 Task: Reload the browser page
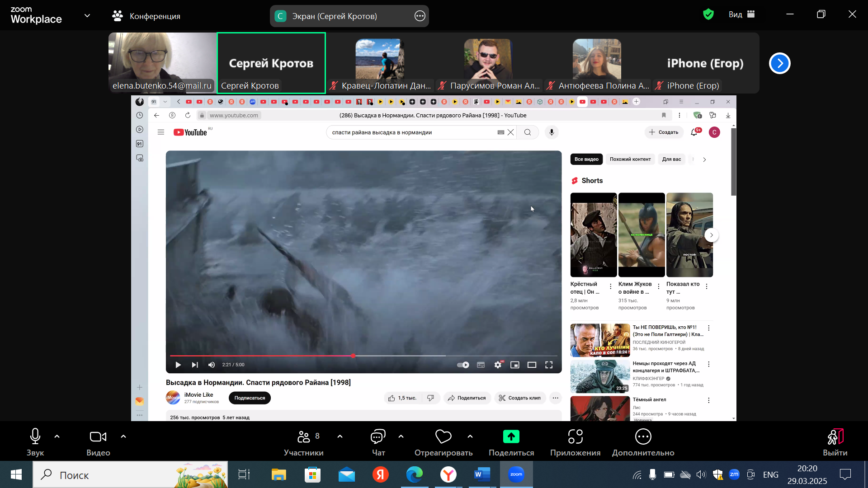click(x=188, y=115)
